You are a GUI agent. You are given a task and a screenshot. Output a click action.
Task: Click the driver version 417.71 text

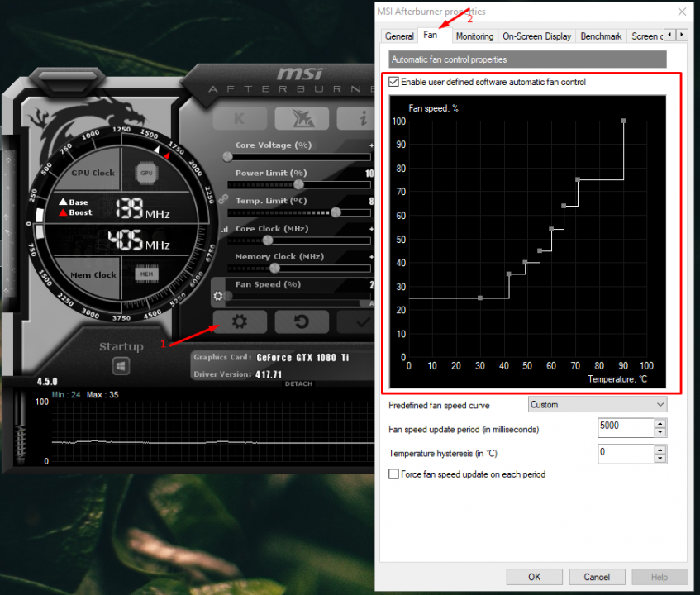(269, 374)
